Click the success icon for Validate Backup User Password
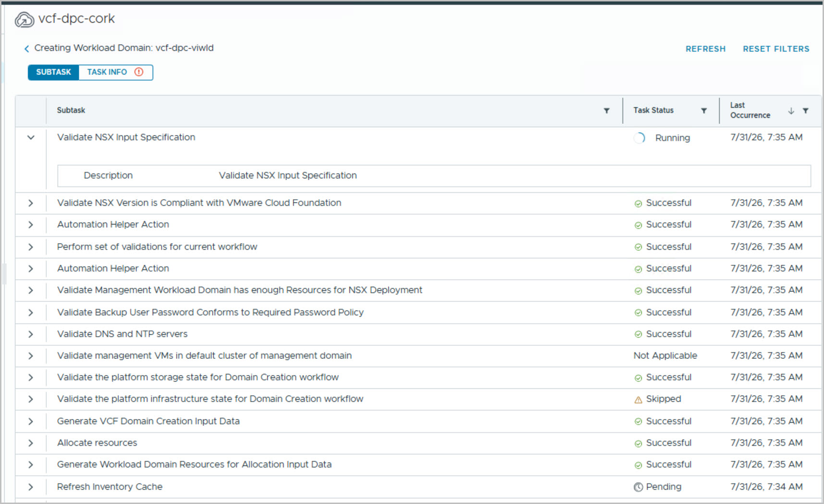Screen dimensions: 824x504 coord(638,313)
